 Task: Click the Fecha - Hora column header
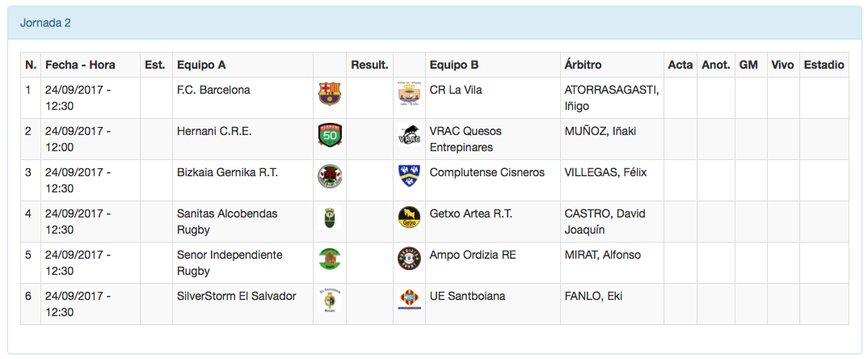(x=80, y=65)
